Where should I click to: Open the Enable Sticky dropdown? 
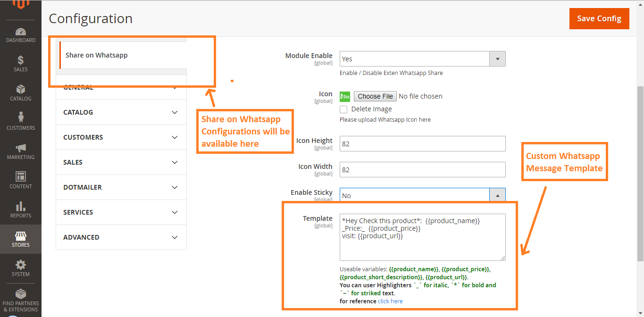pos(423,196)
